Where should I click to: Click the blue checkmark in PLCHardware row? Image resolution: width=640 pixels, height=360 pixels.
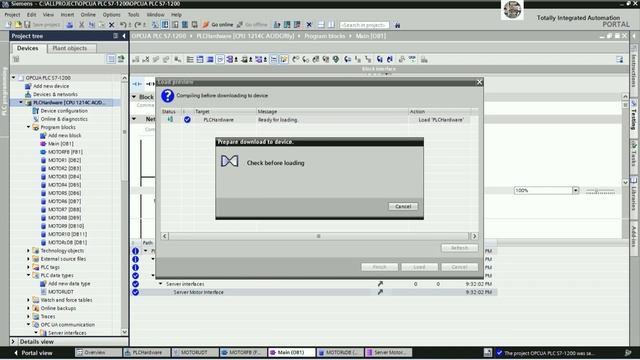(x=187, y=120)
